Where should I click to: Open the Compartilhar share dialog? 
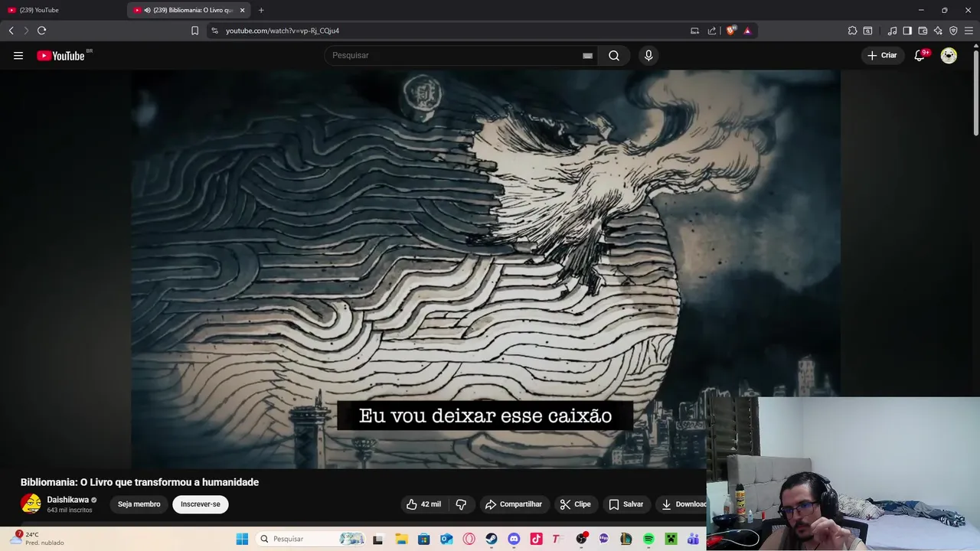coord(514,504)
